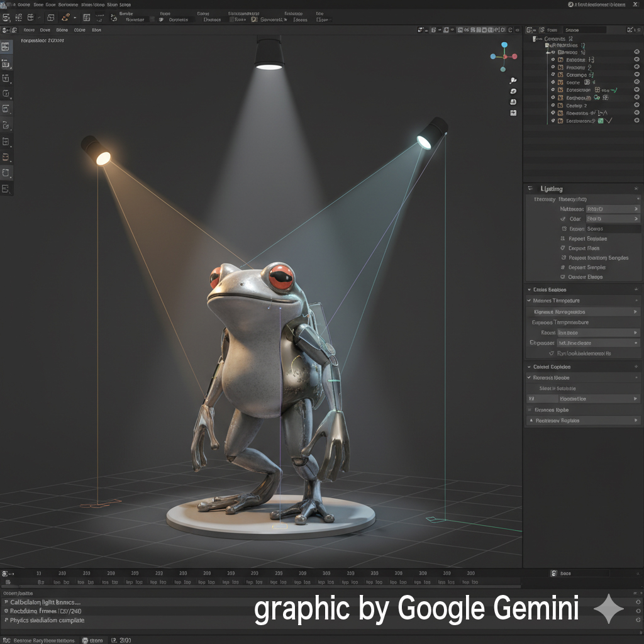Click the navigation axis gizmo in viewport
The image size is (644, 644).
click(x=504, y=57)
